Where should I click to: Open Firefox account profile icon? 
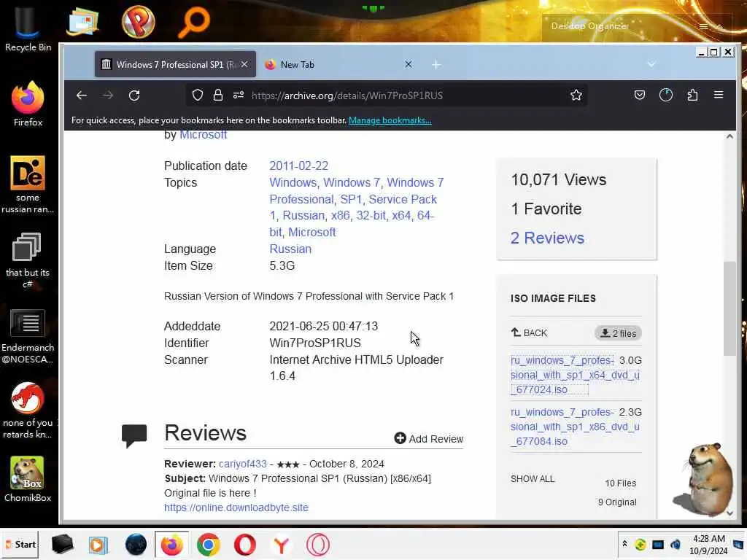click(665, 96)
